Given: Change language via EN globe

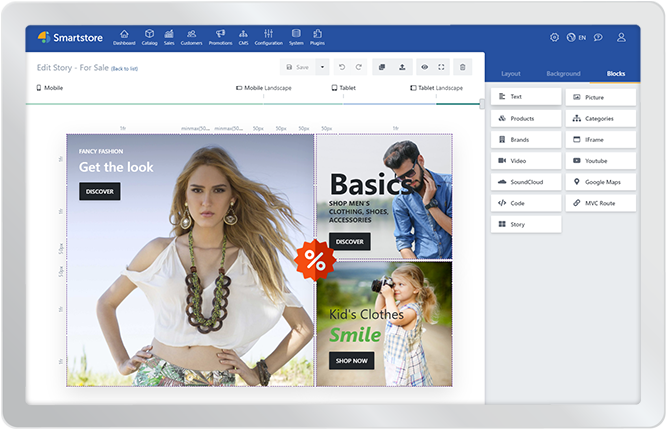Looking at the screenshot, I should click(x=576, y=37).
